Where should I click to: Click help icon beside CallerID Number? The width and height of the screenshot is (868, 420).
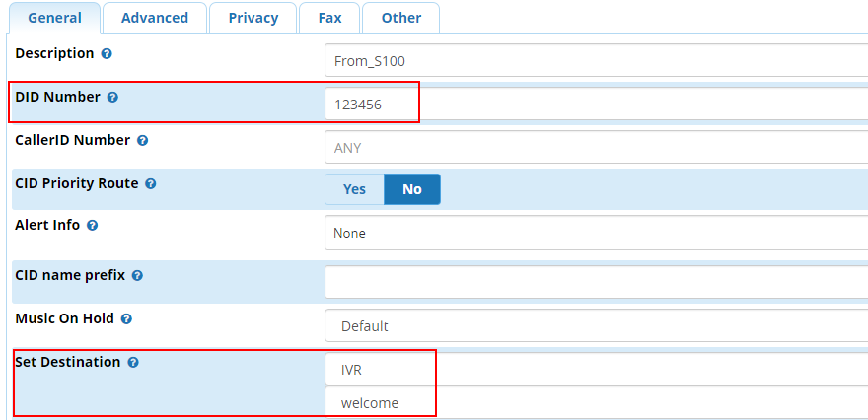(x=143, y=141)
